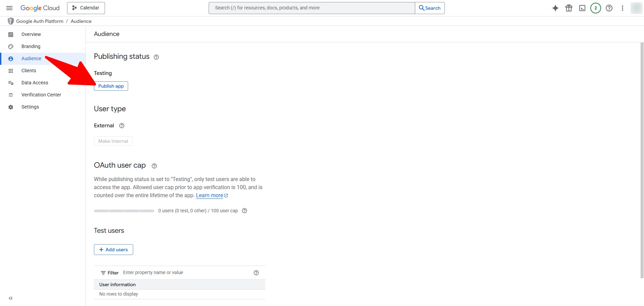Click the Settings gear icon
644x306 pixels.
pos(11,107)
